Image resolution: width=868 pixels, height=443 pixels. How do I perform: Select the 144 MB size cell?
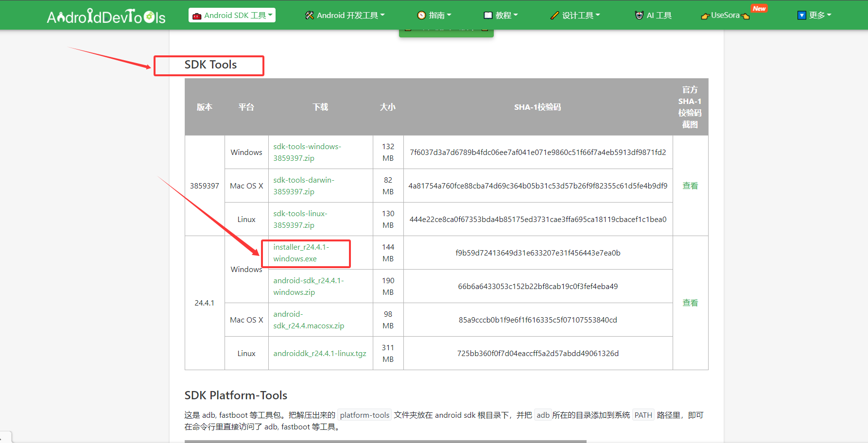[388, 253]
